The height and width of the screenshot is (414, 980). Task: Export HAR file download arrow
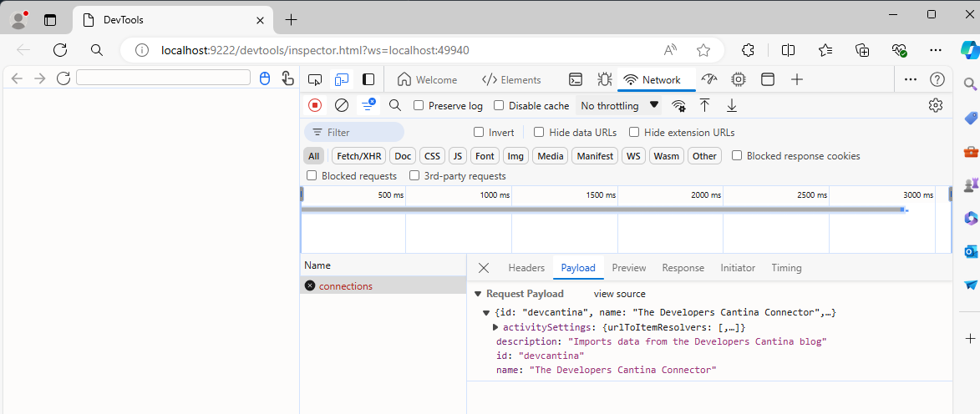pos(732,105)
